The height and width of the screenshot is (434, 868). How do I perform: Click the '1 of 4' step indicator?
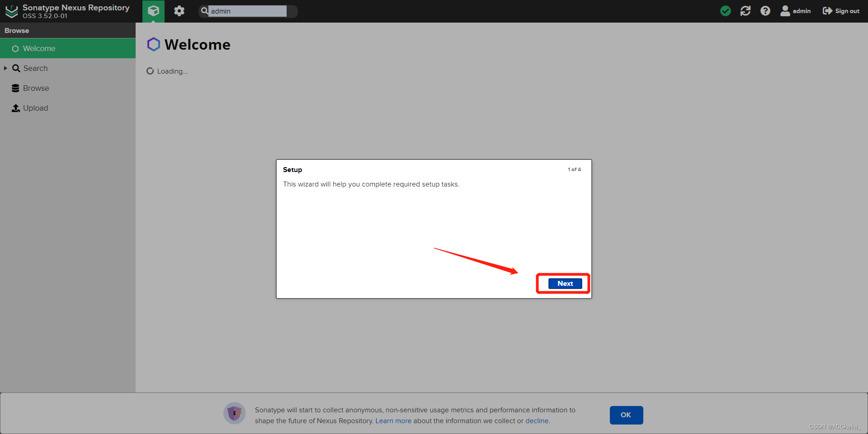click(574, 169)
